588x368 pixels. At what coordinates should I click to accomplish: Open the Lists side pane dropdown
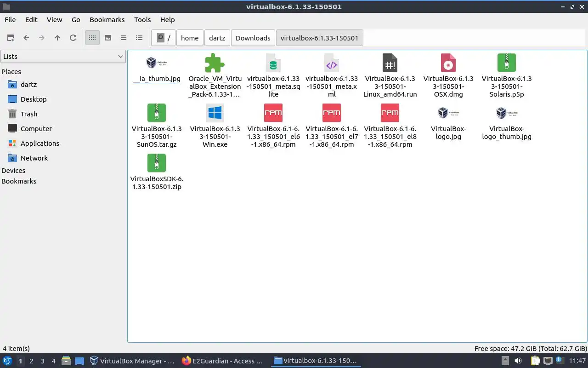[63, 57]
